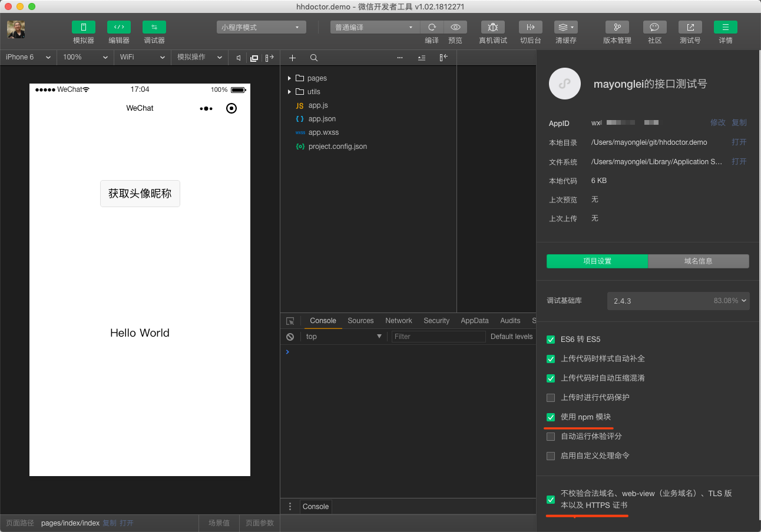Enable 自动运行体验评分 checkbox
The height and width of the screenshot is (532, 761).
point(551,437)
